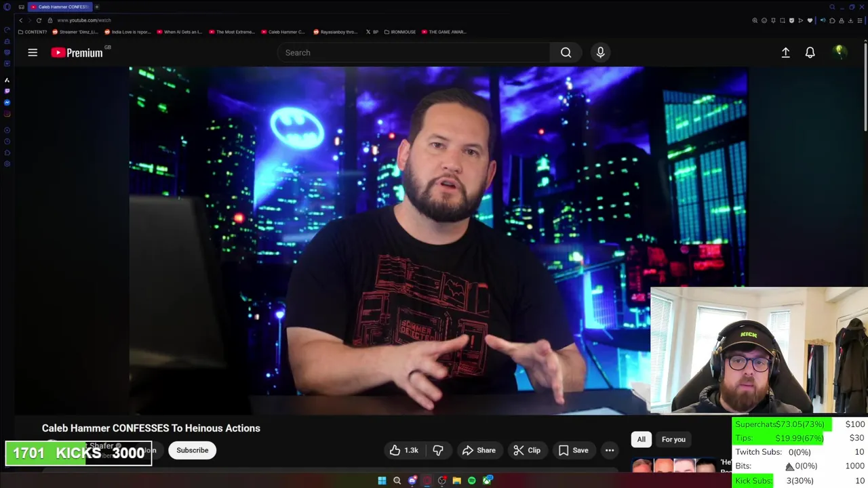Open the Rayasianboy thro... bookmark
The width and height of the screenshot is (868, 488).
click(335, 32)
